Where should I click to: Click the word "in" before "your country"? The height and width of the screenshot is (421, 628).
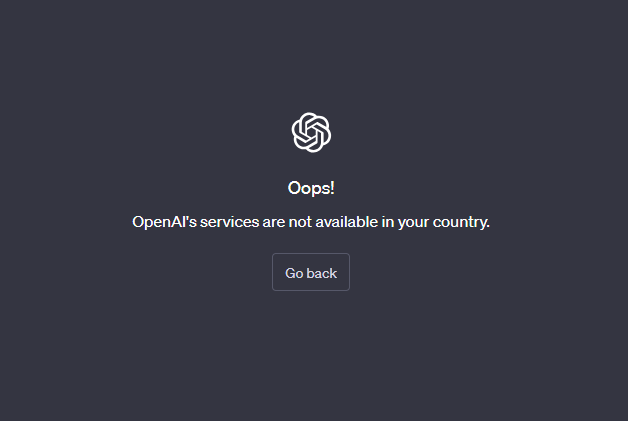point(388,222)
